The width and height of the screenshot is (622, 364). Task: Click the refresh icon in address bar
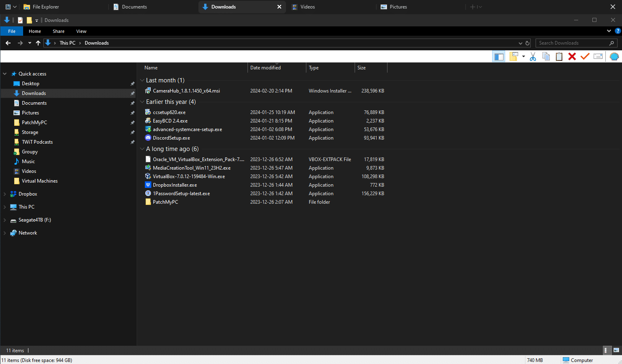point(527,43)
